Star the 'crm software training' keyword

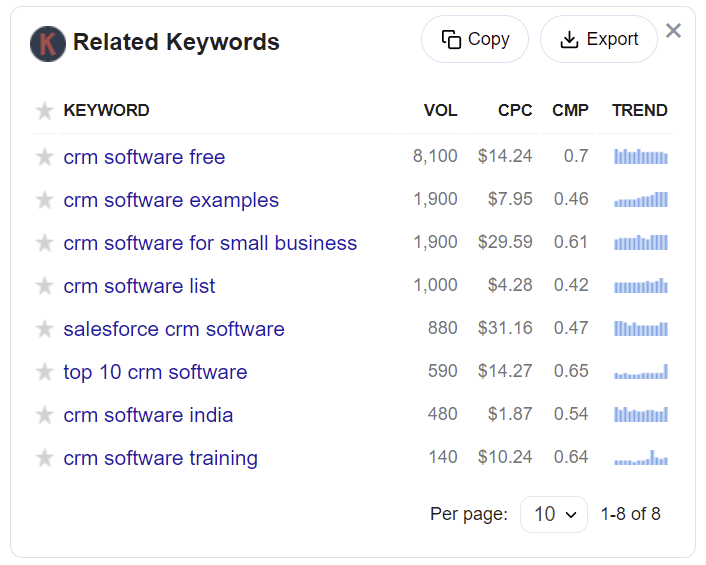tap(44, 458)
